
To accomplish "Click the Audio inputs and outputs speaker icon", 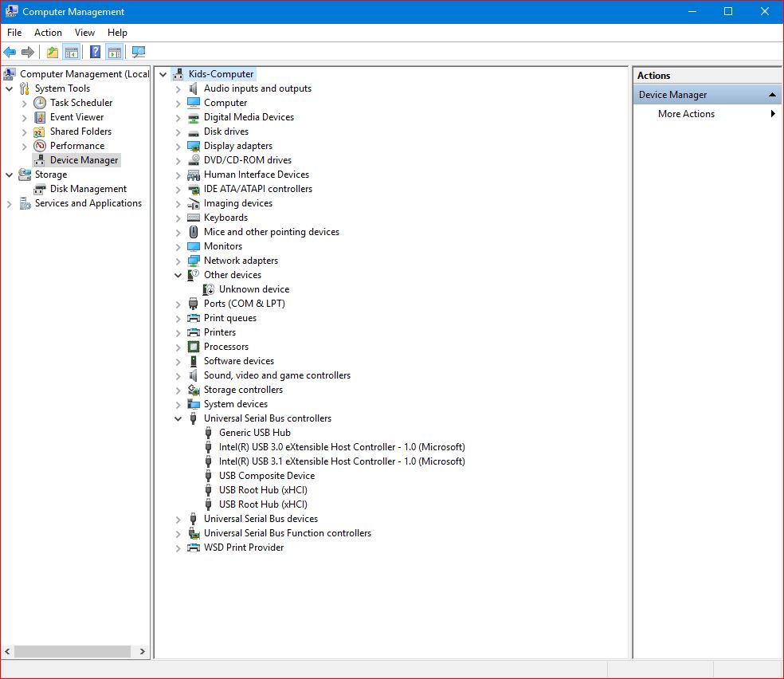I will pos(193,88).
